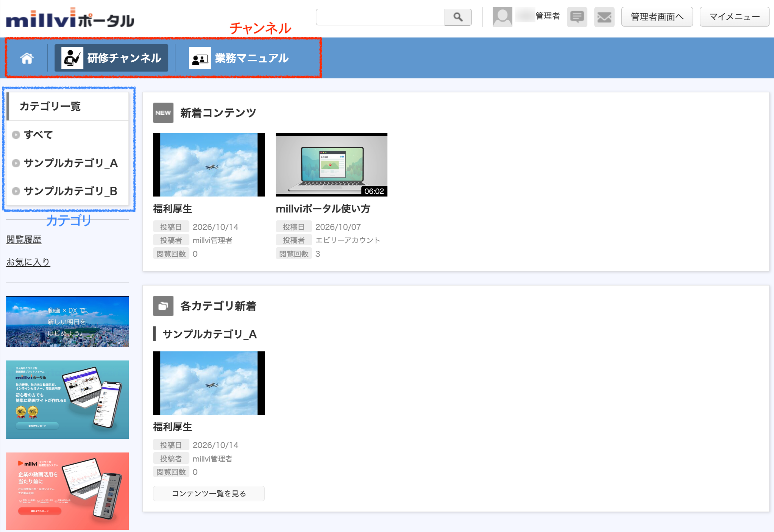774x532 pixels.
Task: Open the comment bubble notifications icon
Action: pyautogui.click(x=577, y=17)
